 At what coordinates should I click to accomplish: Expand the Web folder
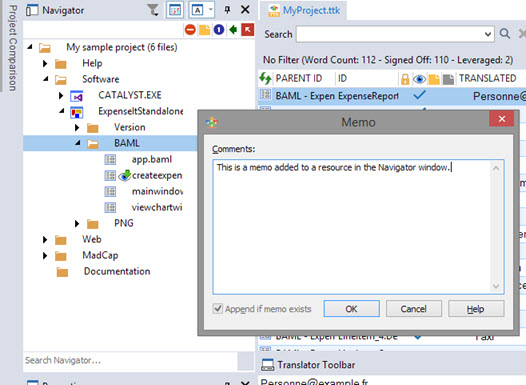45,239
